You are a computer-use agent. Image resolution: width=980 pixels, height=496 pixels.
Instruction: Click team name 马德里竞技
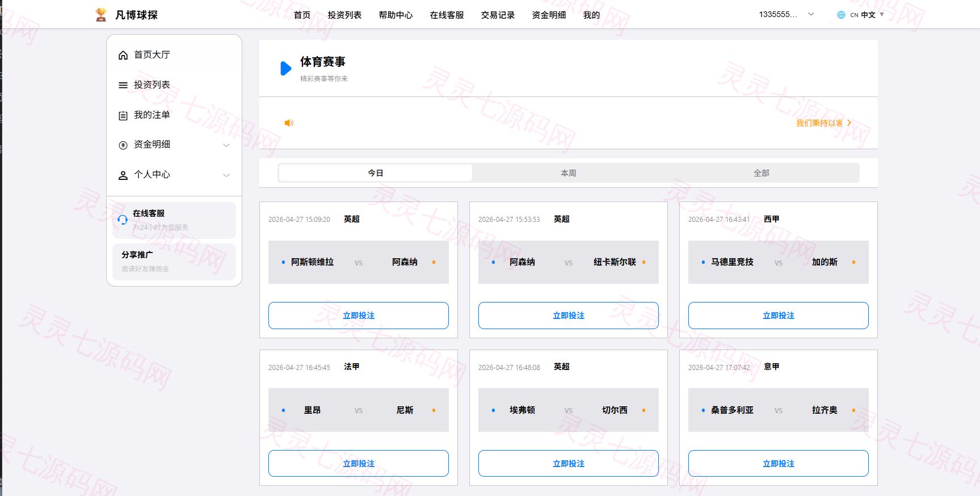[x=732, y=262]
